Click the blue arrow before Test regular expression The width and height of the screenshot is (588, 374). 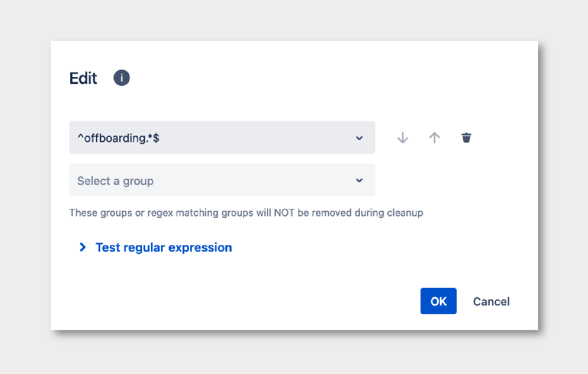click(82, 247)
